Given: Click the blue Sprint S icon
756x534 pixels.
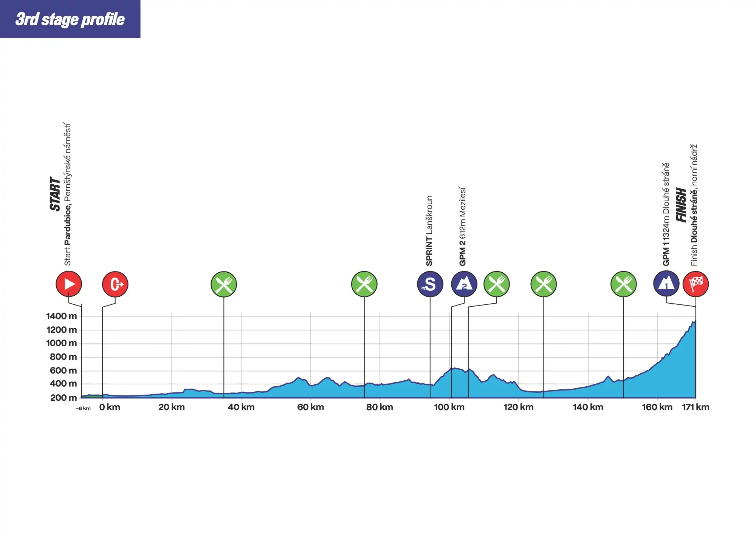Looking at the screenshot, I should (x=430, y=284).
